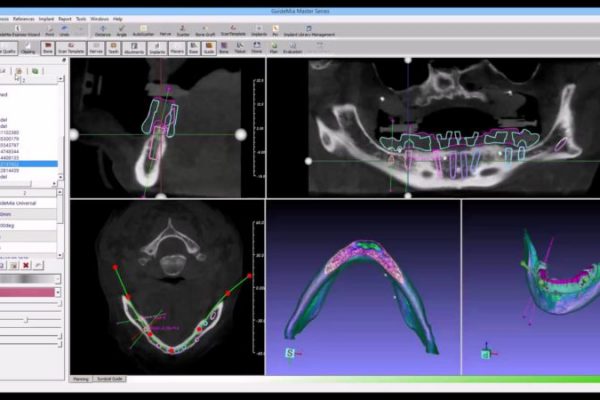This screenshot has width=600, height=400.
Task: Click the slider handle in the left panel
Action: pyautogui.click(x=25, y=320)
